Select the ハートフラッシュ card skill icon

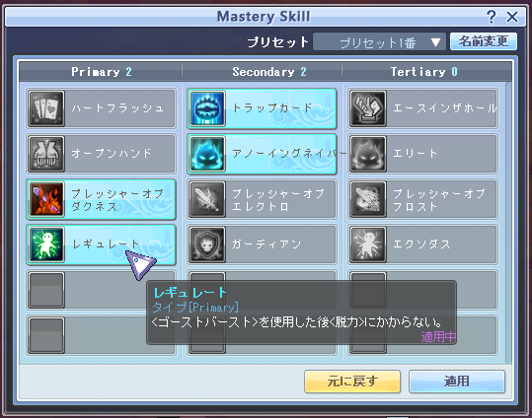(46, 108)
